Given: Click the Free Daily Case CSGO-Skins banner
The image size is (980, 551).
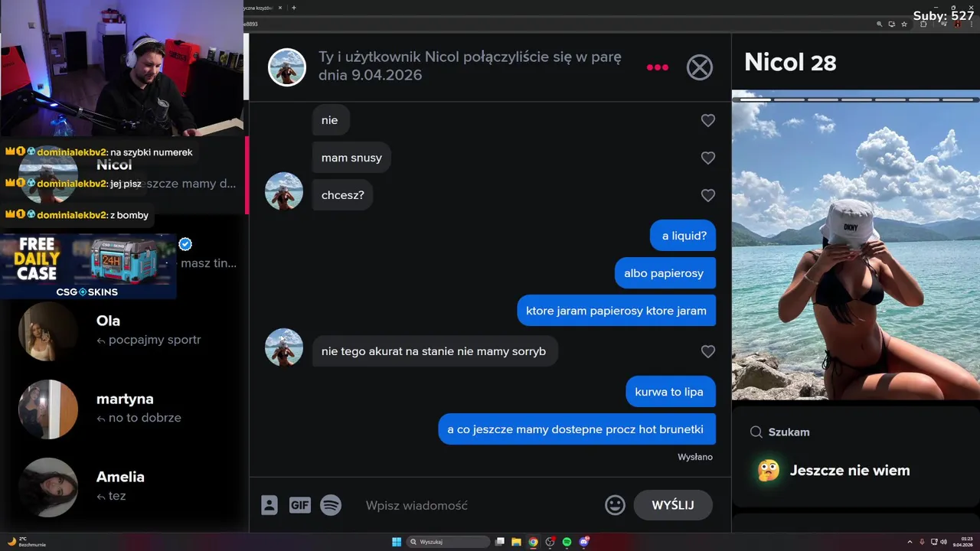Looking at the screenshot, I should 88,266.
